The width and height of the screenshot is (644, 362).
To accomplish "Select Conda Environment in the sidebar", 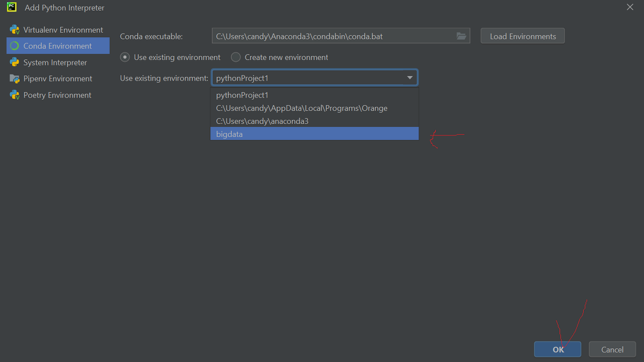I will (58, 46).
